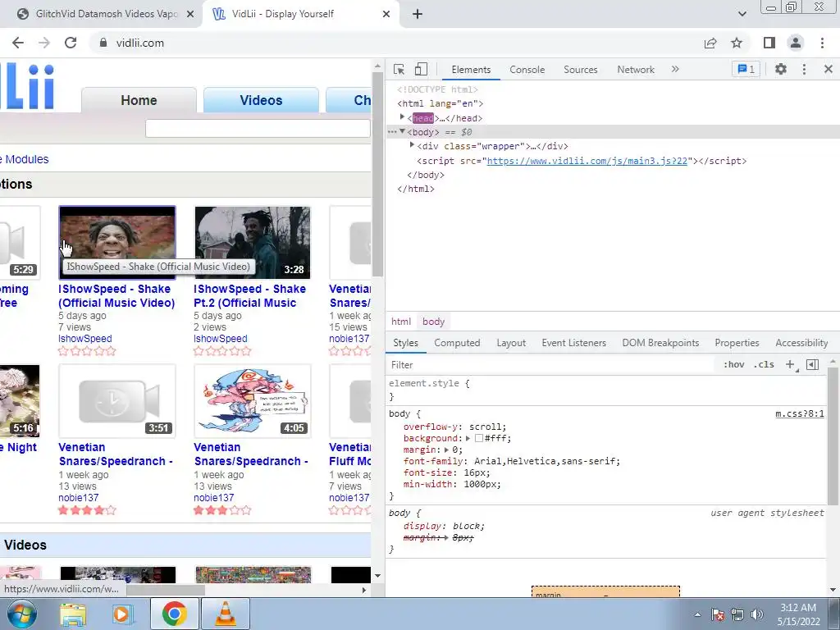Image resolution: width=840 pixels, height=630 pixels.
Task: Show more DevTools tabs
Action: (675, 69)
